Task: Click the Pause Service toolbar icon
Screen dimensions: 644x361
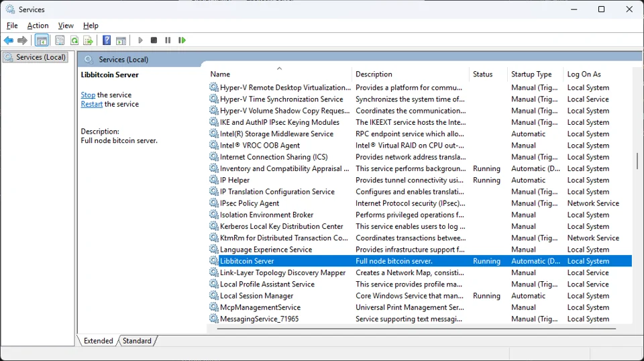Action: [x=168, y=40]
